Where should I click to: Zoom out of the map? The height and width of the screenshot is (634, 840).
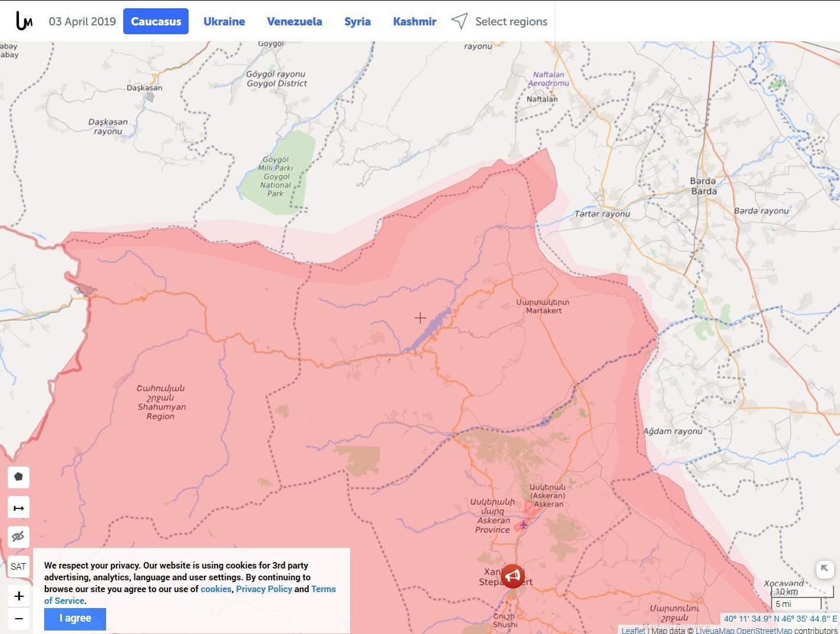[19, 619]
